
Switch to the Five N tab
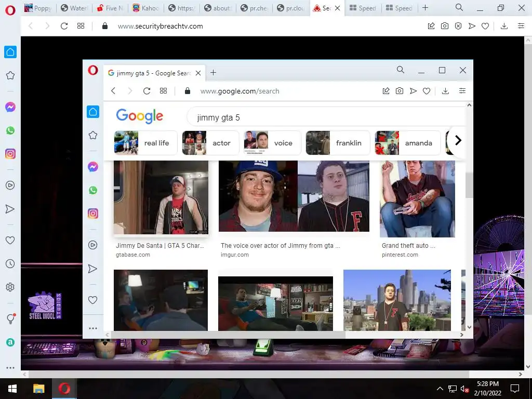click(111, 8)
